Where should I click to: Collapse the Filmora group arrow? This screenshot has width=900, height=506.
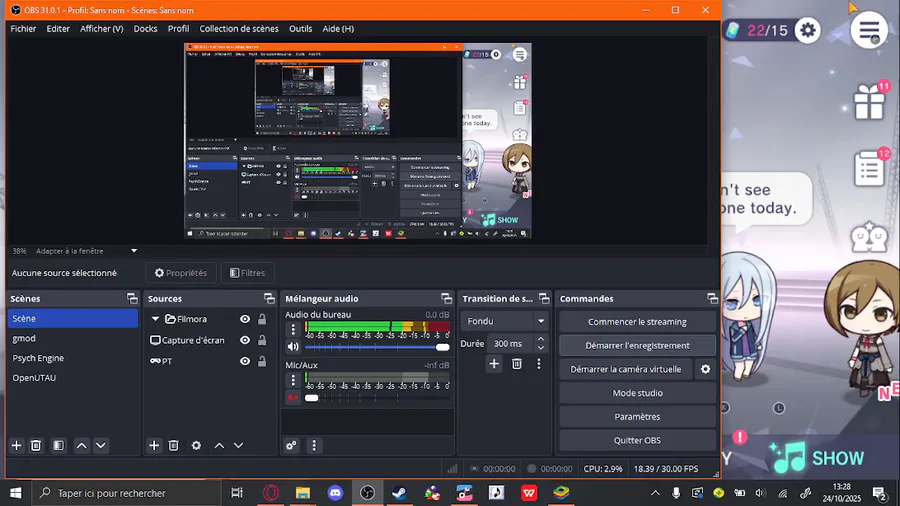pyautogui.click(x=155, y=319)
